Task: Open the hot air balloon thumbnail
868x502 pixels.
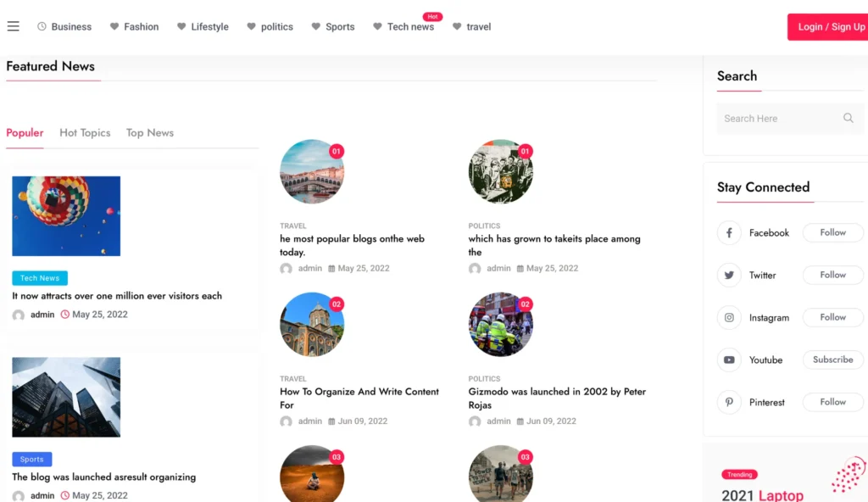Action: (66, 216)
